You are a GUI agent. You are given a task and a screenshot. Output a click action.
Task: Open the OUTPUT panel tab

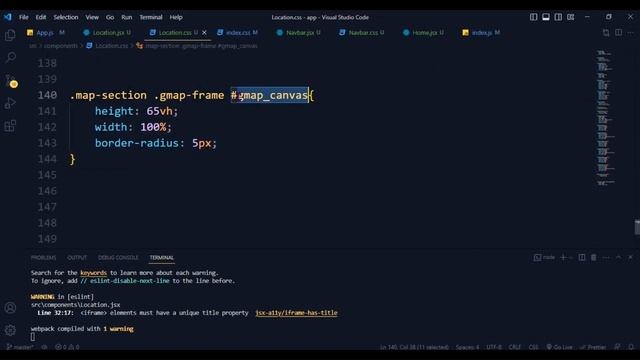(x=77, y=258)
